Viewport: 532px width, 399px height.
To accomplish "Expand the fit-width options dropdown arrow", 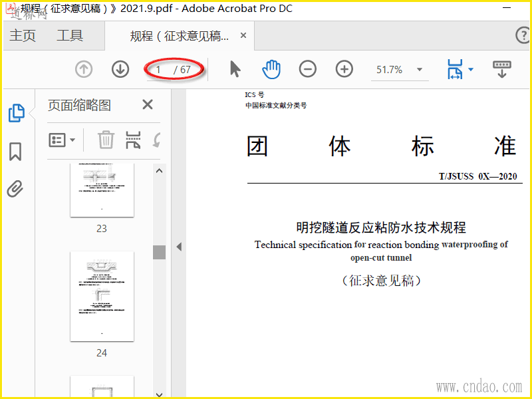I will 471,70.
